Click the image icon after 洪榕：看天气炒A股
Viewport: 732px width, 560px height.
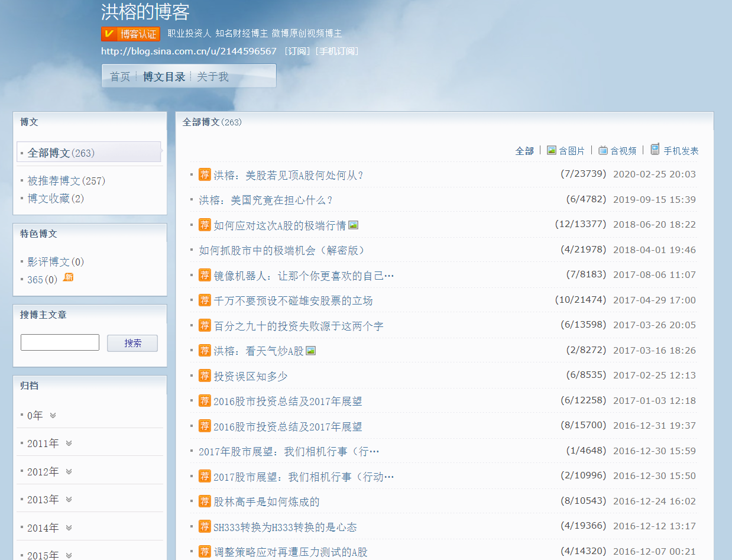[x=311, y=351]
